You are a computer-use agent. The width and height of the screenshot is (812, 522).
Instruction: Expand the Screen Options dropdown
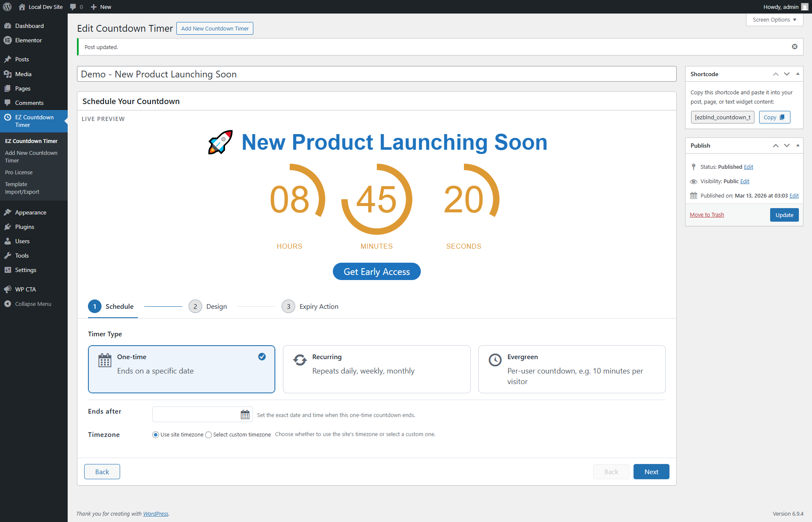[774, 20]
